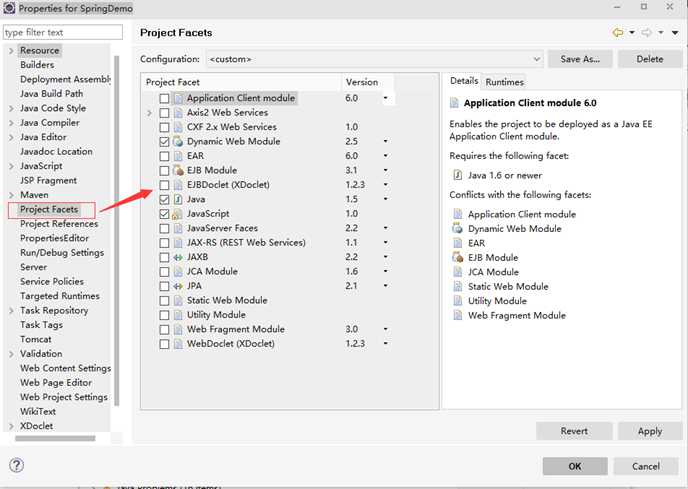
Task: Click the Project Facet column header
Action: tap(241, 82)
